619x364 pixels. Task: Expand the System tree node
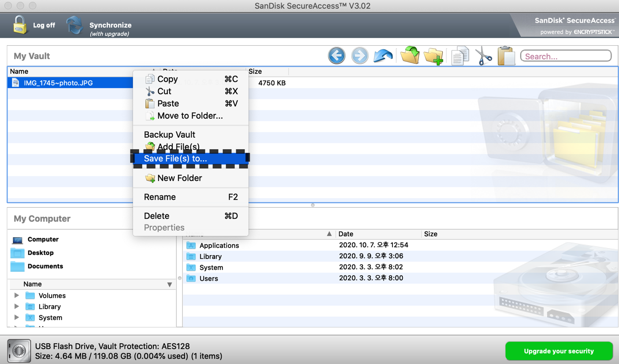pos(17,317)
